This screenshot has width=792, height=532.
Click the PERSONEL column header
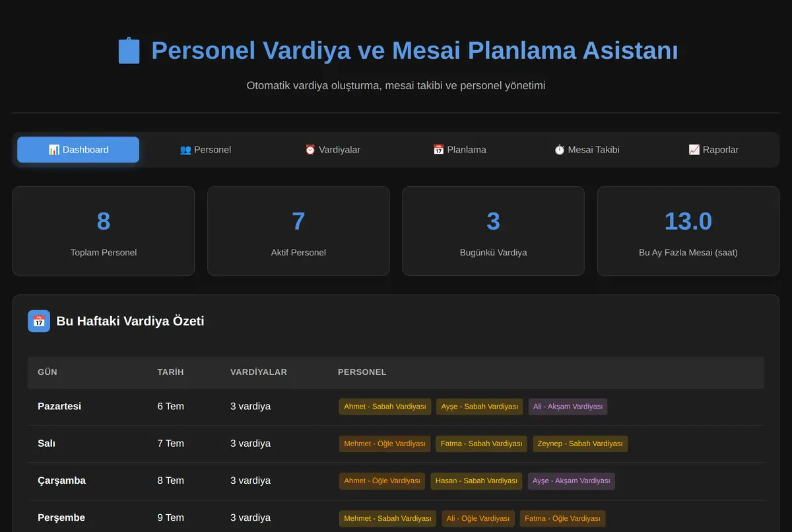tap(362, 372)
